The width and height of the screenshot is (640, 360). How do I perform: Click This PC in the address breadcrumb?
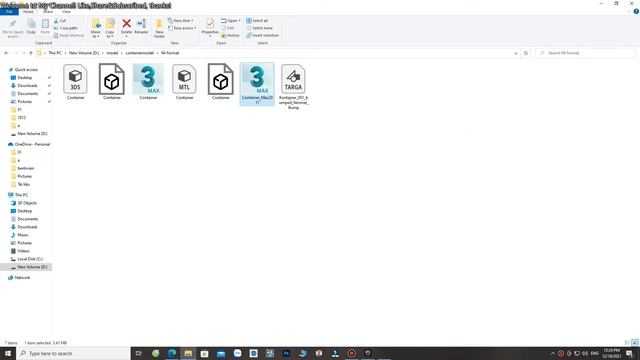click(55, 53)
